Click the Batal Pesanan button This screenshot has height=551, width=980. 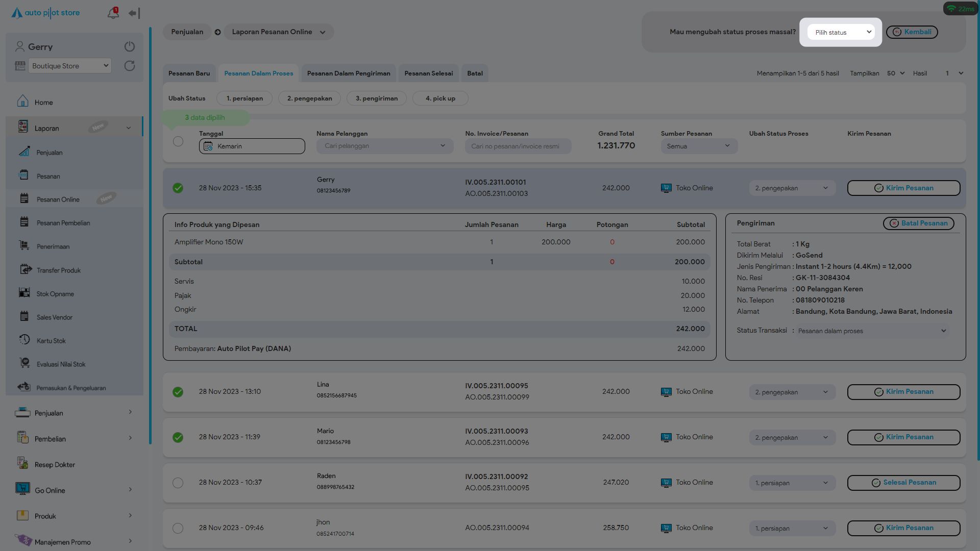click(918, 223)
